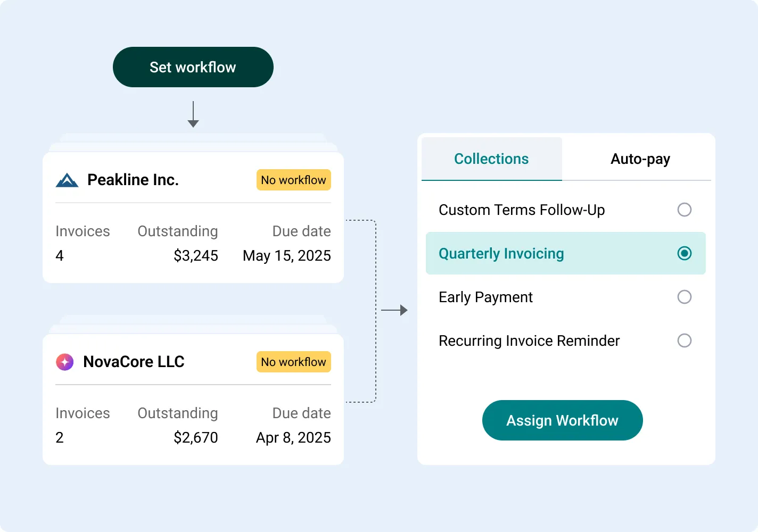The height and width of the screenshot is (532, 758).
Task: Click the Early Payment workflow label
Action: (x=485, y=297)
